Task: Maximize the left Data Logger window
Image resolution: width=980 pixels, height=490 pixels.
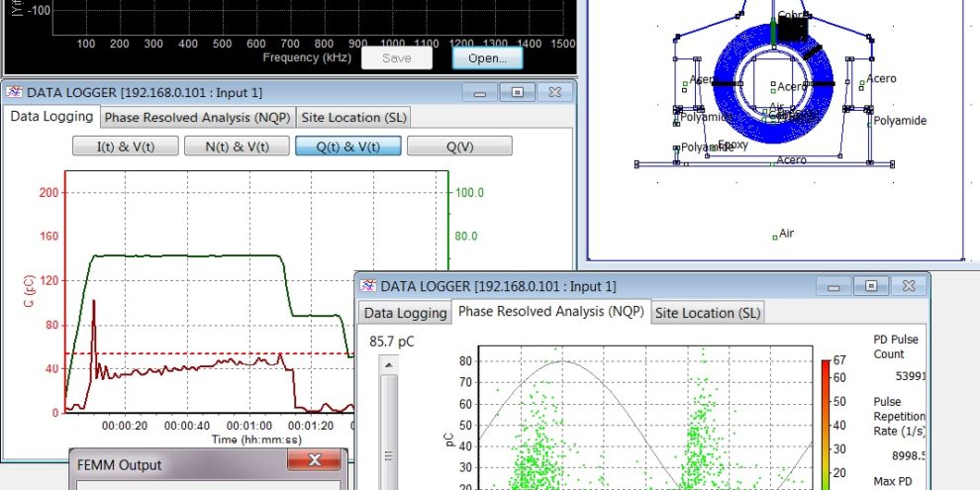Action: pos(517,92)
